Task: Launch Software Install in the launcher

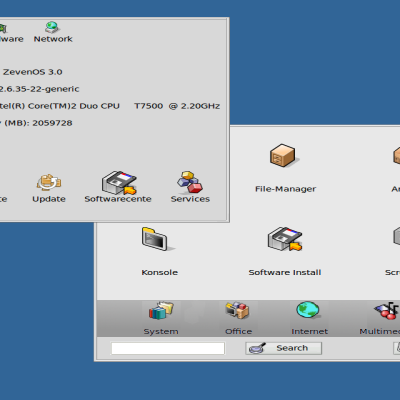Action: pos(285,252)
